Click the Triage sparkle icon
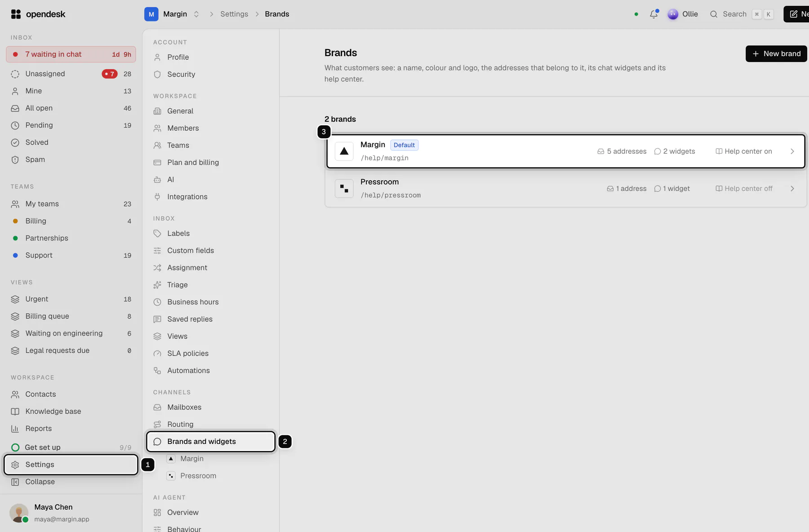The height and width of the screenshot is (532, 809). point(157,285)
